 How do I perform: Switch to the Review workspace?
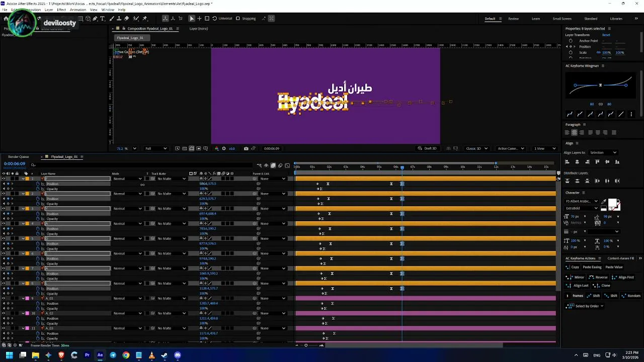513,19
